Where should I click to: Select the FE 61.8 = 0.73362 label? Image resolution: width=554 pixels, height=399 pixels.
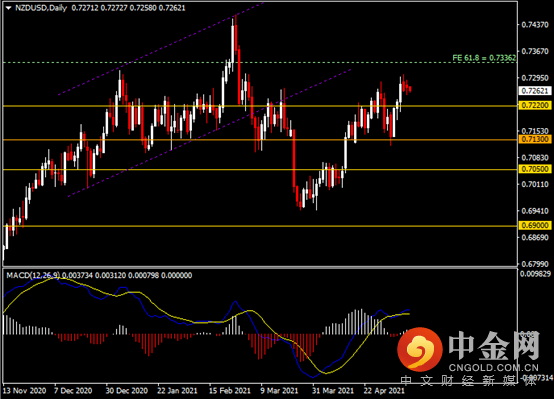click(x=484, y=58)
